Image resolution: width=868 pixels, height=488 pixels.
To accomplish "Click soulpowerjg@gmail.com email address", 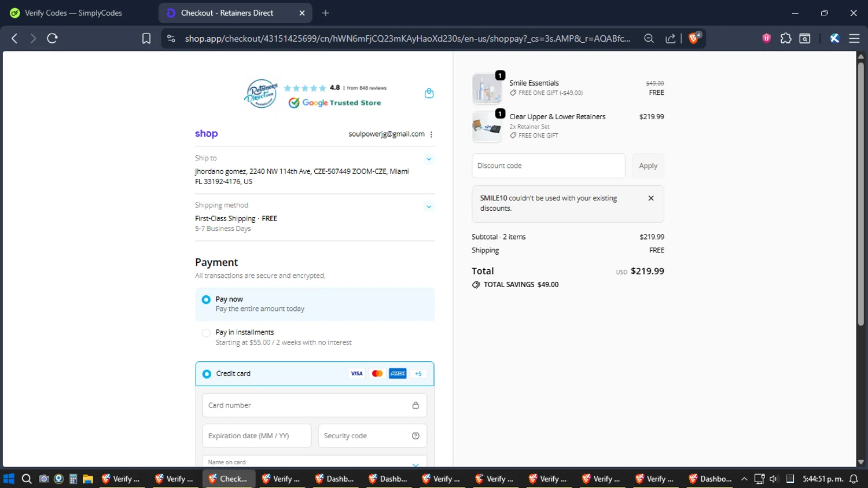I will [x=387, y=134].
